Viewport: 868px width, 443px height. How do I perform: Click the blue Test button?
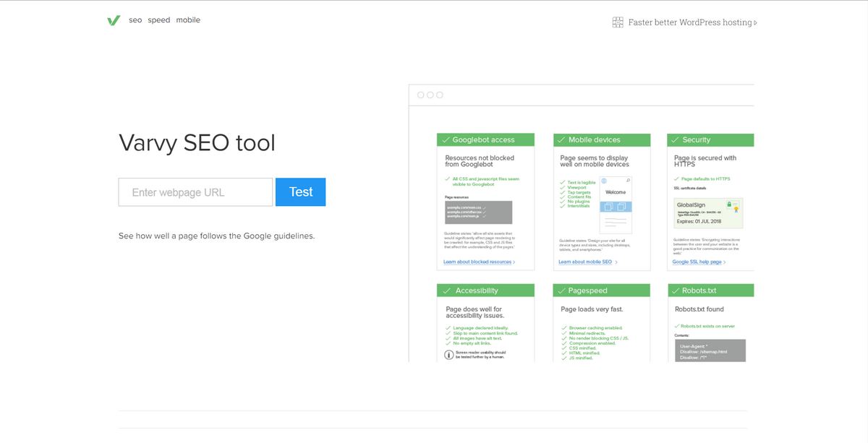coord(301,192)
